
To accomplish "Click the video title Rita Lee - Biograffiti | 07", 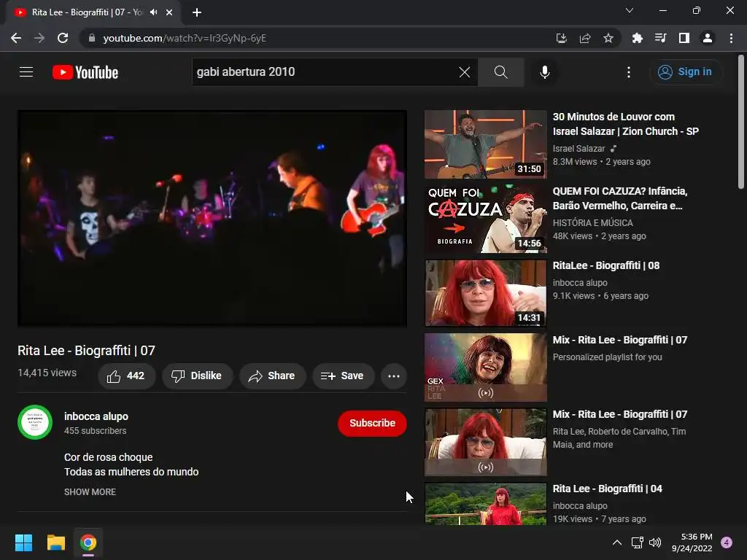I will pyautogui.click(x=86, y=351).
